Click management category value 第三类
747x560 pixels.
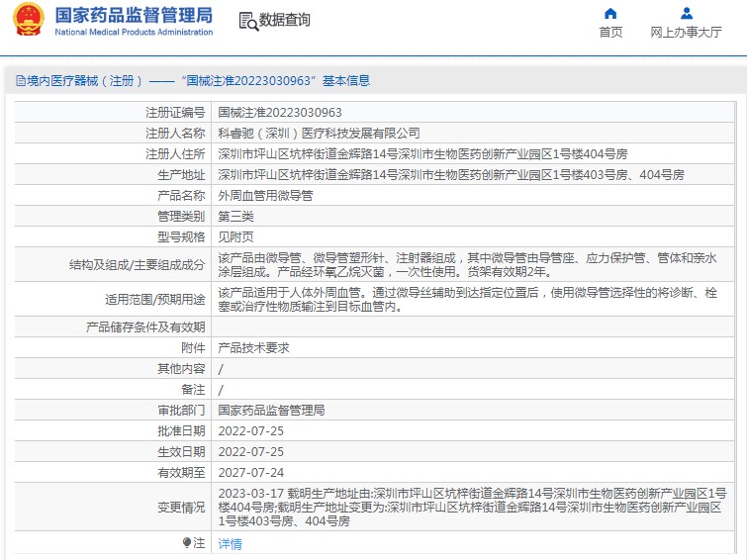pyautogui.click(x=235, y=217)
